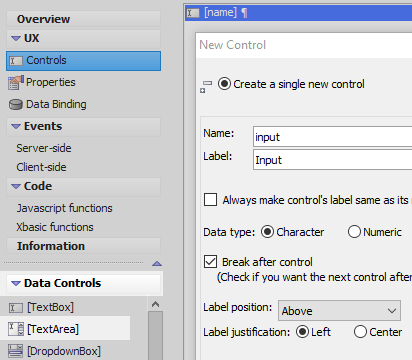Click Data Controls scrollbar up arrow
This screenshot has height=360, width=412.
pos(155,304)
